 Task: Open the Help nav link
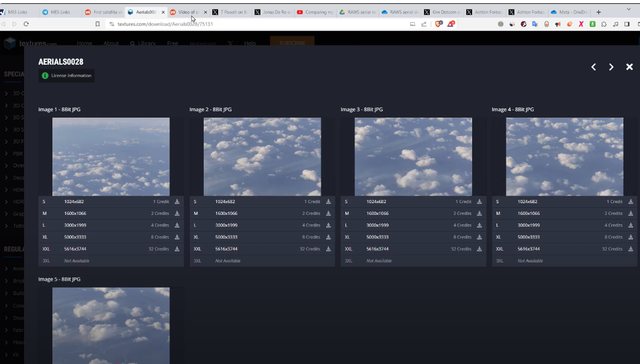pos(250,43)
